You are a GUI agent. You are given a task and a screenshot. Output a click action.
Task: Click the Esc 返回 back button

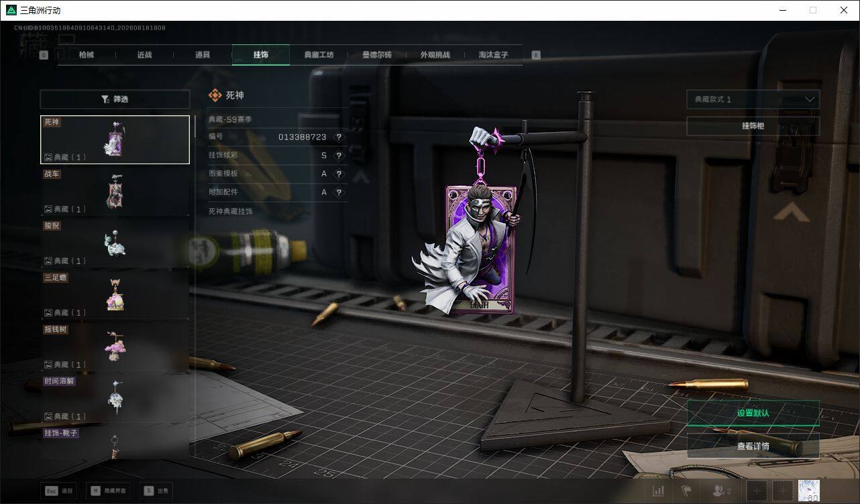(59, 491)
